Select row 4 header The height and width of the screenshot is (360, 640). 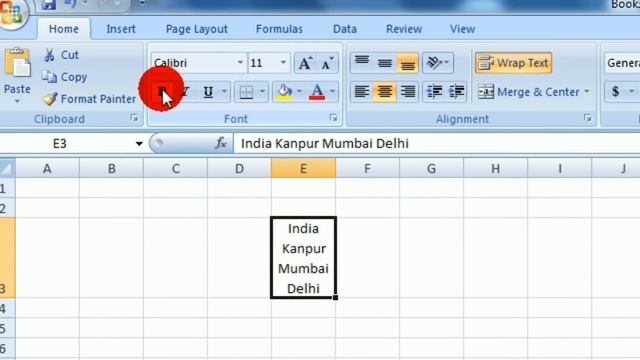[7, 308]
